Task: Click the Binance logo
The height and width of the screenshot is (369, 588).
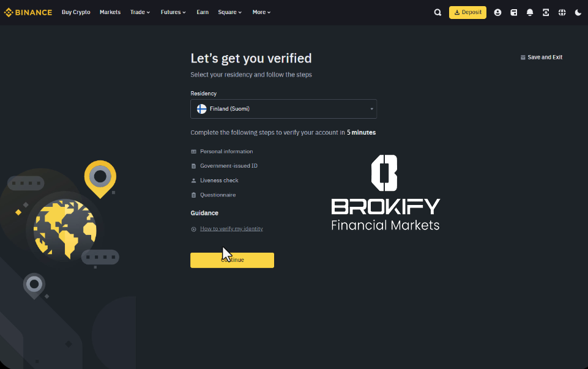Action: (28, 12)
